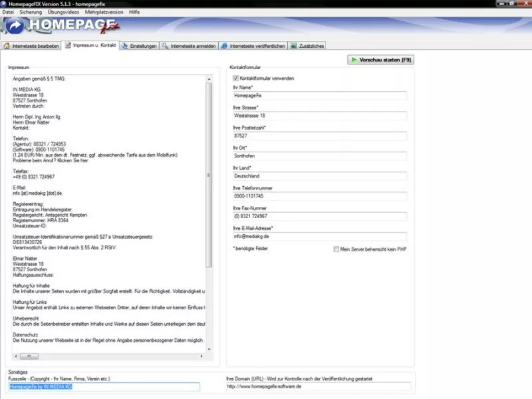This screenshot has height=399, width=532.
Task: Uncheck the Kontaktformular verwenden checkbox
Action: coord(236,78)
